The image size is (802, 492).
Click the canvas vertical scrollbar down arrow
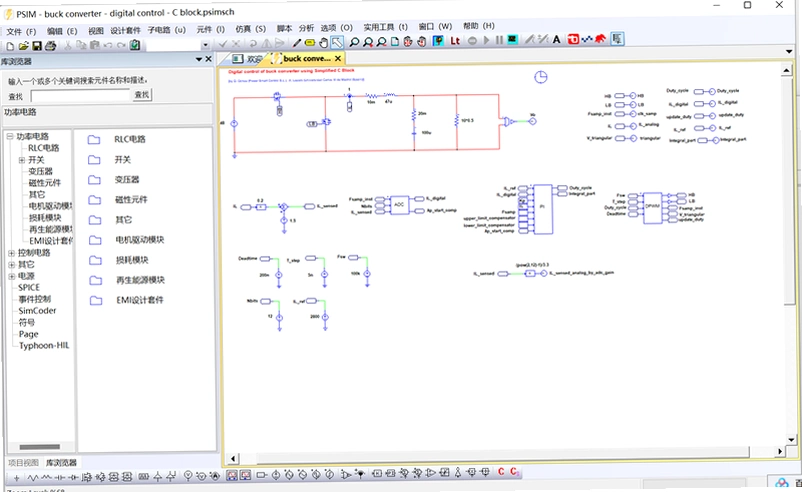791,439
